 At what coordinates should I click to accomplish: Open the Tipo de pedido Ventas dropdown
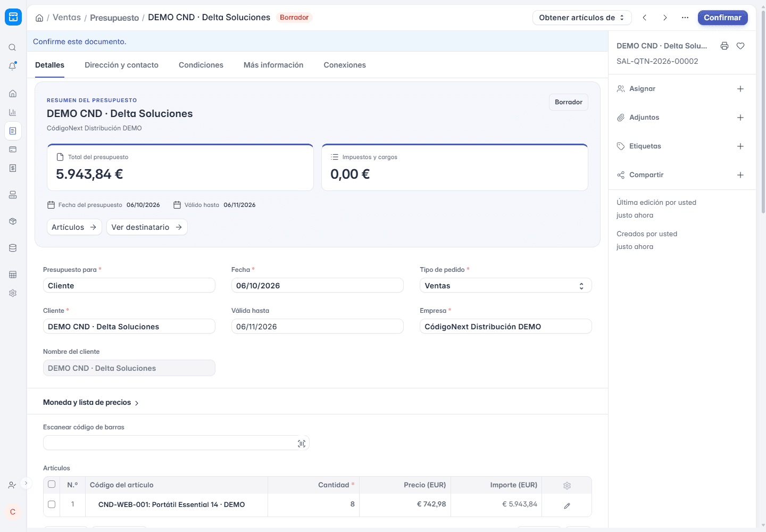click(x=505, y=286)
